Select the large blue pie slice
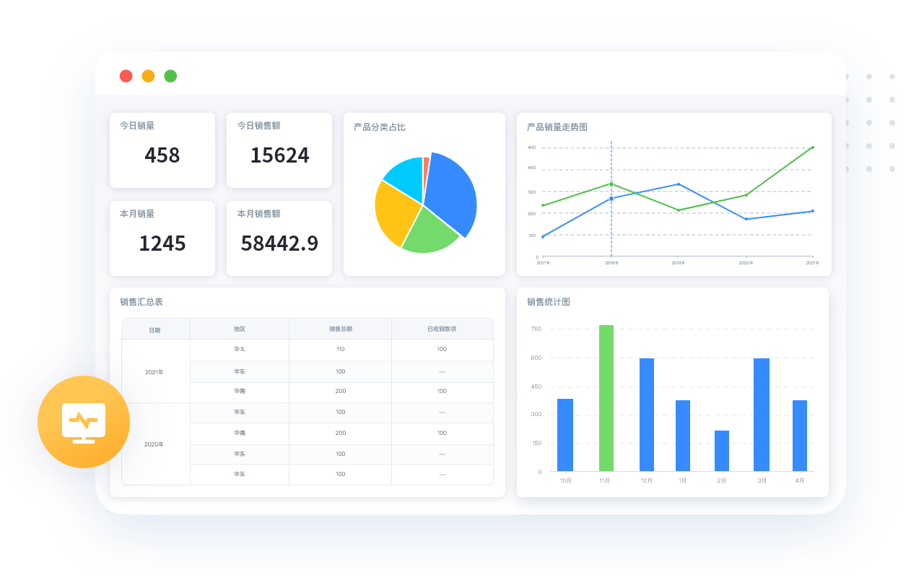 point(451,195)
